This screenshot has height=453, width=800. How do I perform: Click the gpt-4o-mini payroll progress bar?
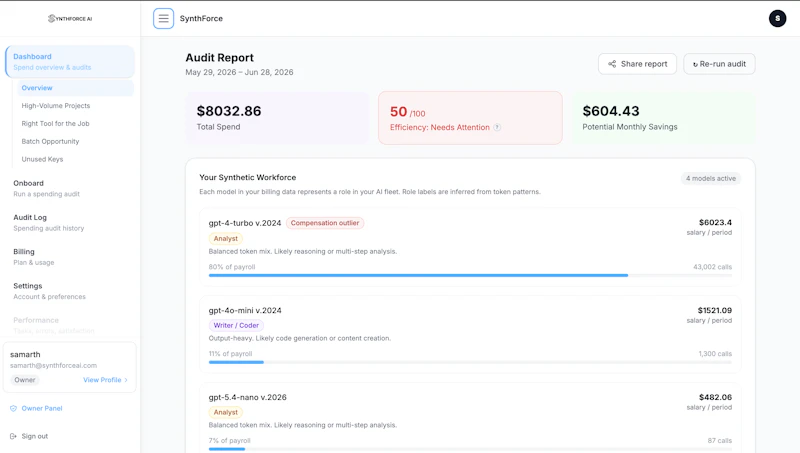pyautogui.click(x=470, y=362)
